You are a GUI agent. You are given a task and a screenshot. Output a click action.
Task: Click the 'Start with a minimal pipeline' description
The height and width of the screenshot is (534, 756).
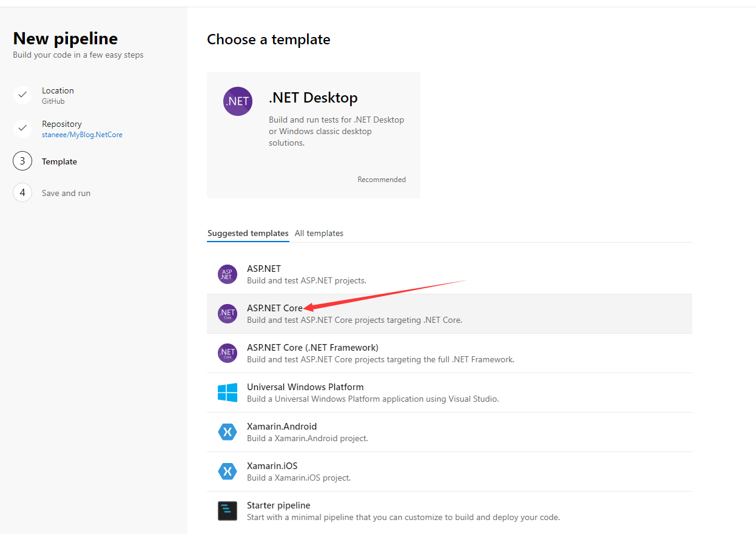pyautogui.click(x=403, y=517)
